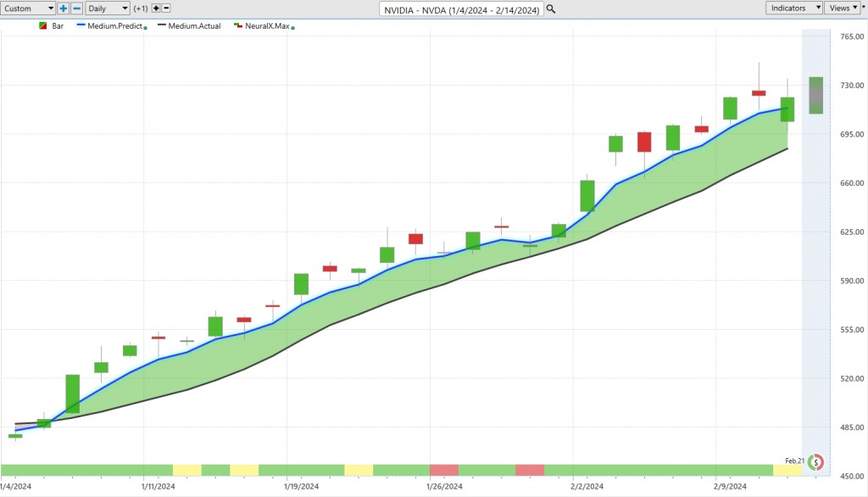The width and height of the screenshot is (868, 497).
Task: Click the overflow arrow right of Views
Action: coord(864,7)
